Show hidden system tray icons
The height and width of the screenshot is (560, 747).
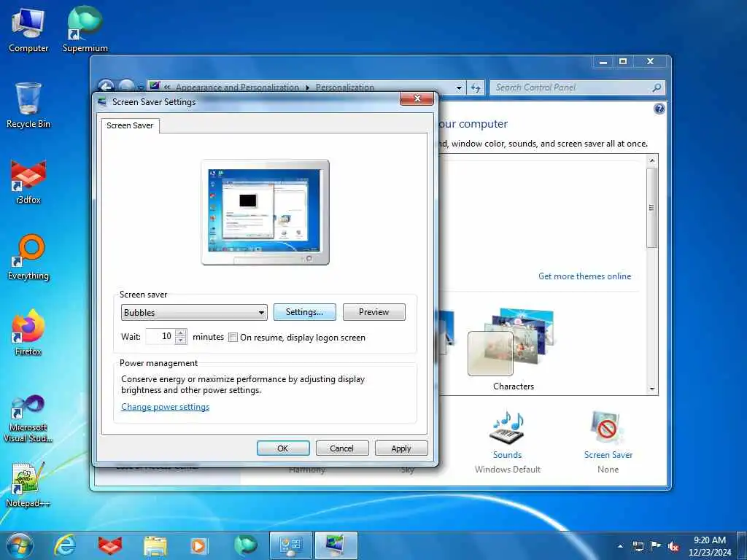(x=620, y=546)
